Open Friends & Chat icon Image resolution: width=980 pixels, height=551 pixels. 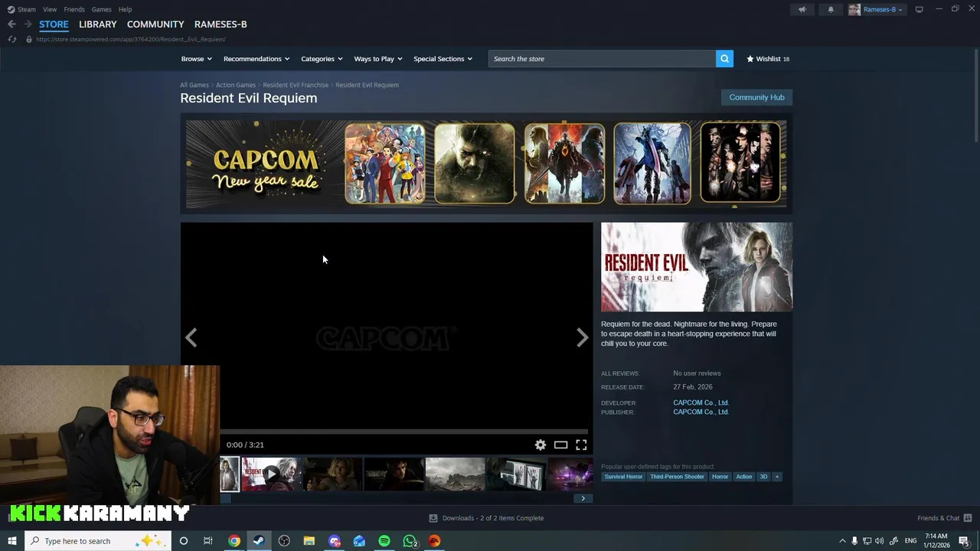click(968, 518)
